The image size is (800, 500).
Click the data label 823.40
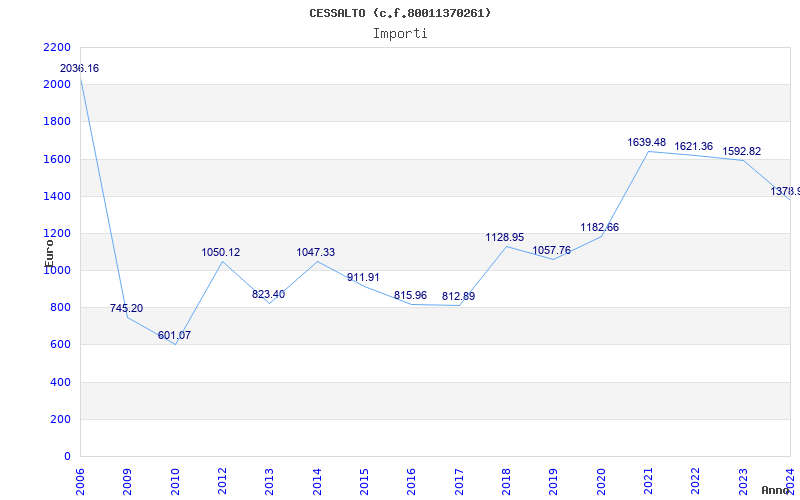268,294
